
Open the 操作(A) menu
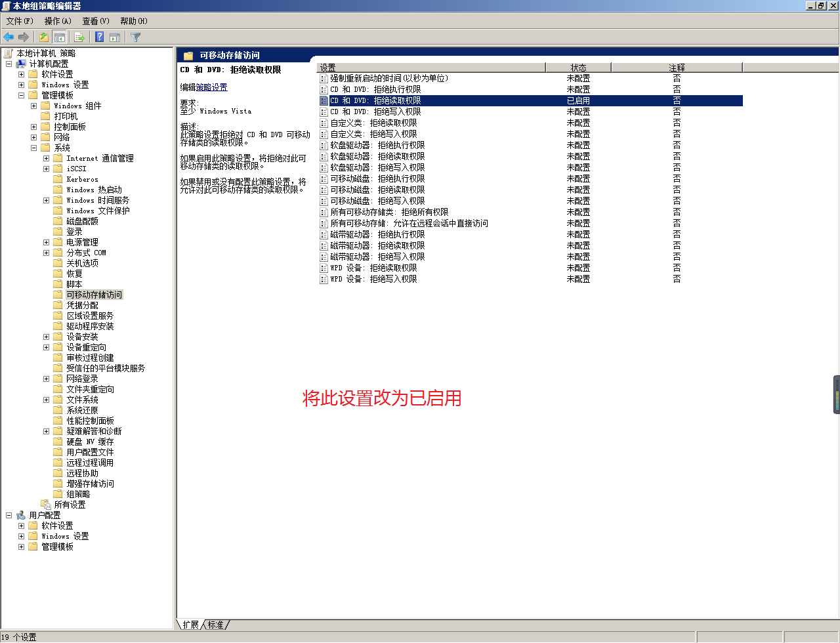click(x=58, y=21)
